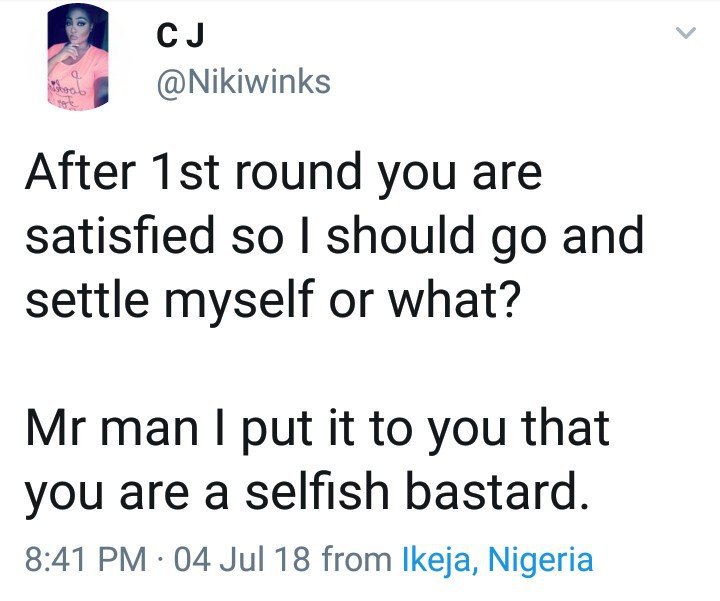Click the word 'from' before location

[358, 558]
